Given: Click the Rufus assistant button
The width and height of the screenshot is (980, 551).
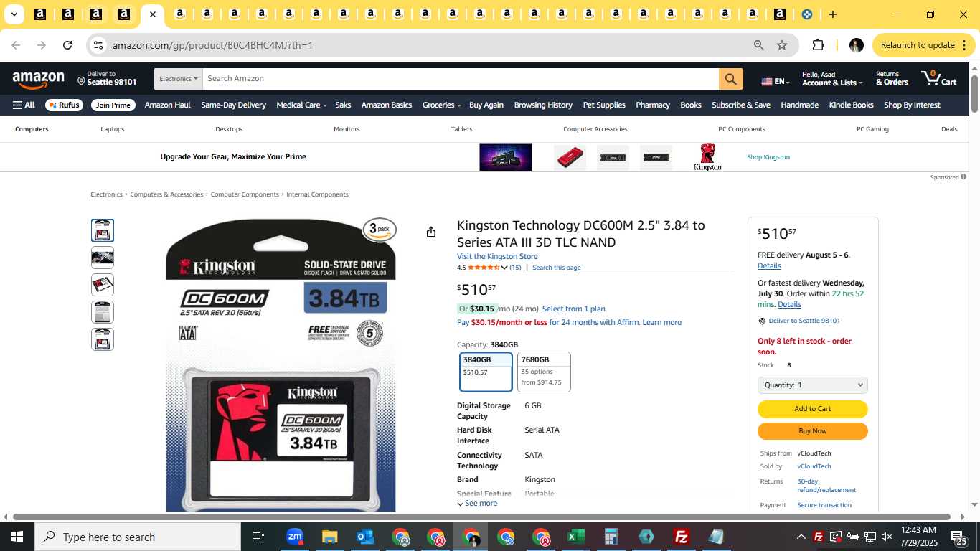Looking at the screenshot, I should pyautogui.click(x=64, y=105).
